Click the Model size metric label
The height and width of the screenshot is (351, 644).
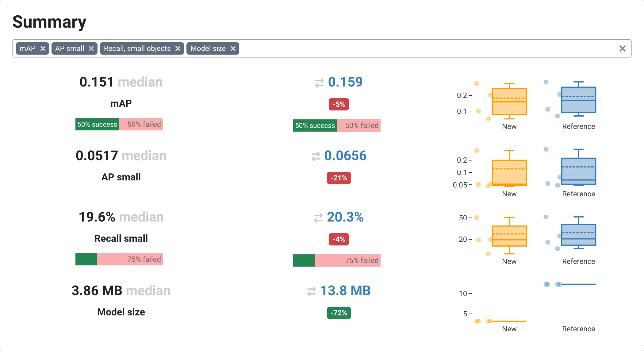click(x=121, y=312)
